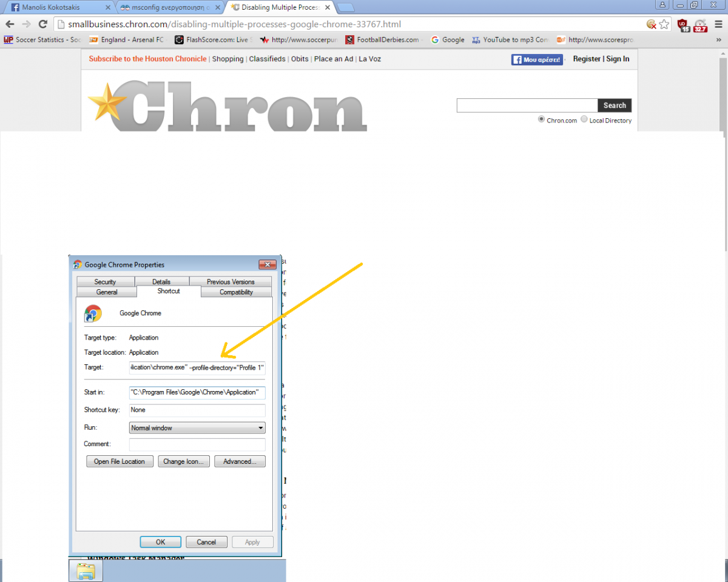Click OK in Chrome Properties

[x=160, y=542]
